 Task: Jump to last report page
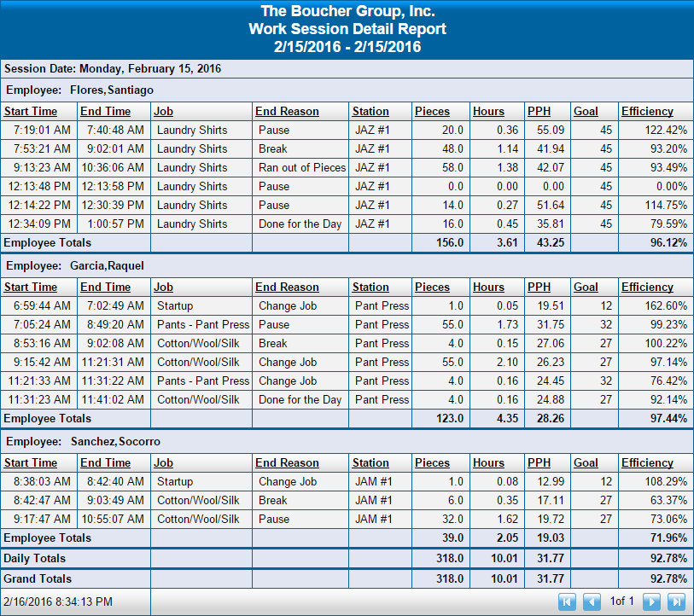coord(676,601)
